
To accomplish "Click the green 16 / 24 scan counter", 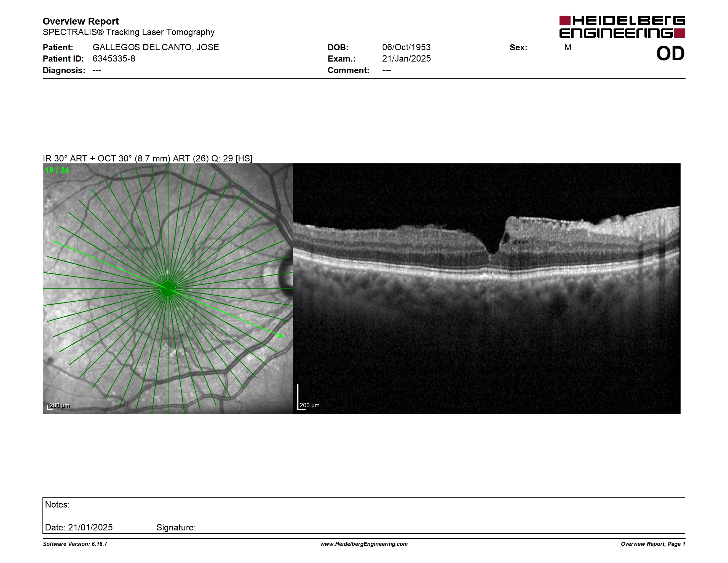I will click(57, 170).
